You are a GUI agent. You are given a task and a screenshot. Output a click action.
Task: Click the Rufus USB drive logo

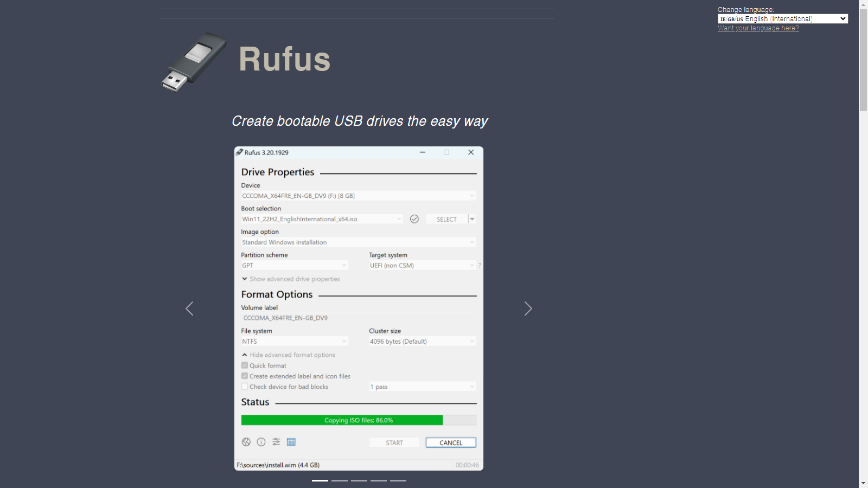pos(194,62)
